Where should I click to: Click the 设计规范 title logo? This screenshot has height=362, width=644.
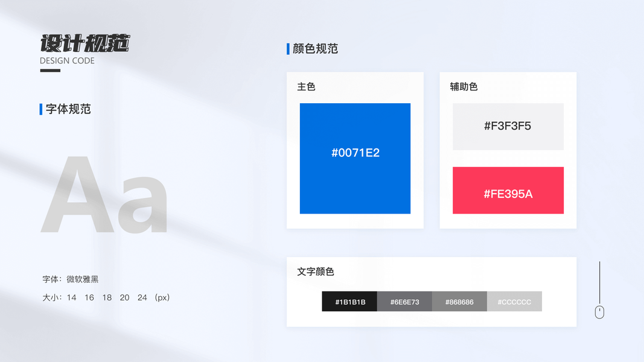tap(84, 43)
